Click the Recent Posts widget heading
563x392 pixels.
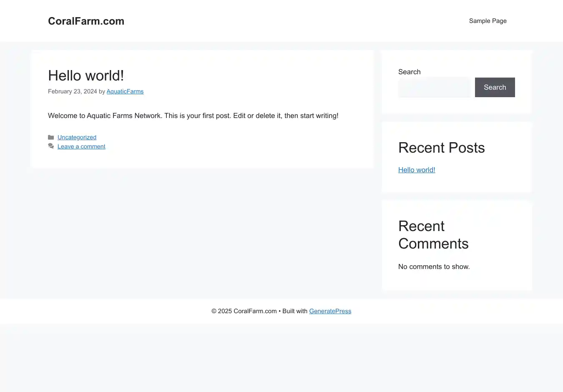(x=441, y=148)
